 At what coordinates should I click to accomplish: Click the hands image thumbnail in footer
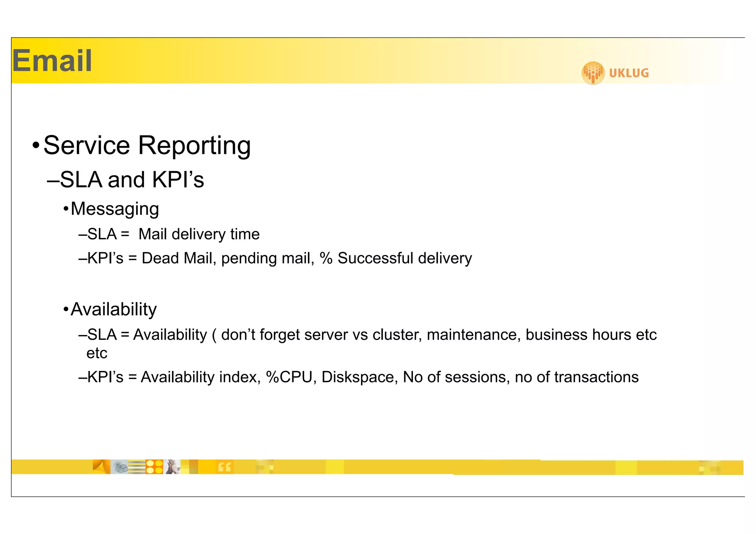point(172,467)
